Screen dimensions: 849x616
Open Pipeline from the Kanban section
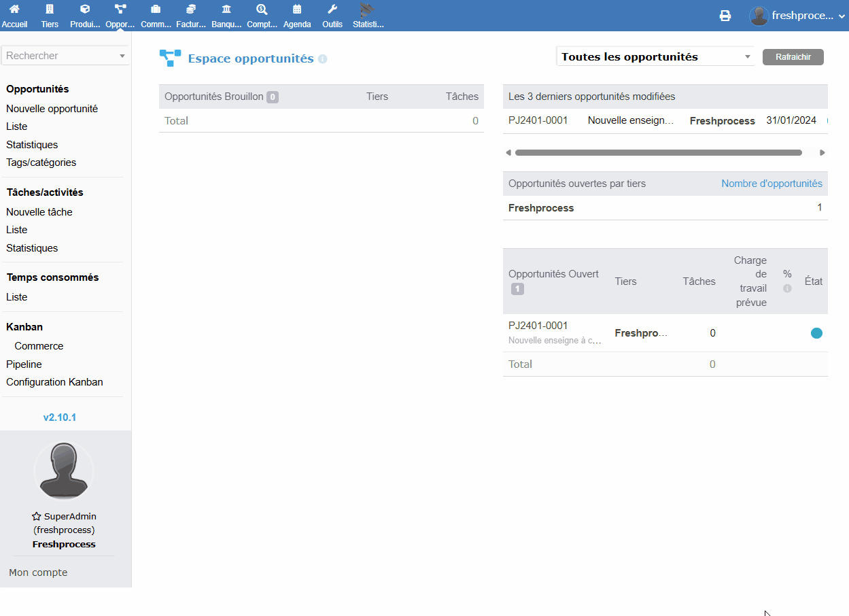point(24,364)
